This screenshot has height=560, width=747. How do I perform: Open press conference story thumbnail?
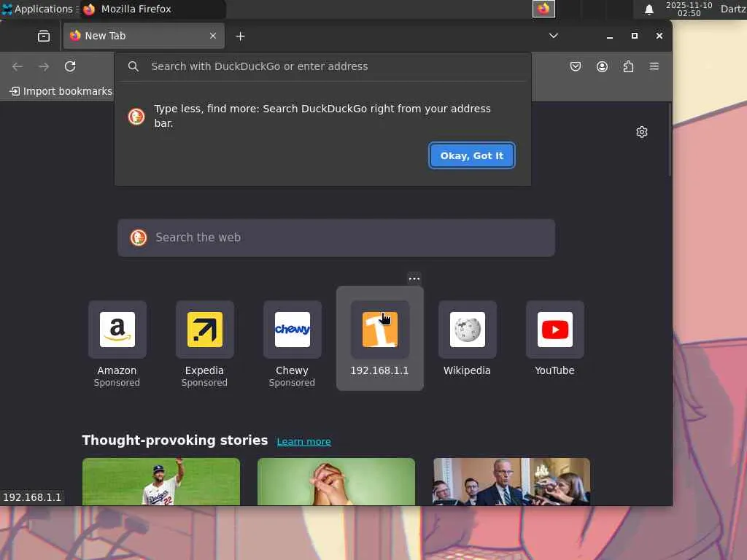tap(511, 481)
